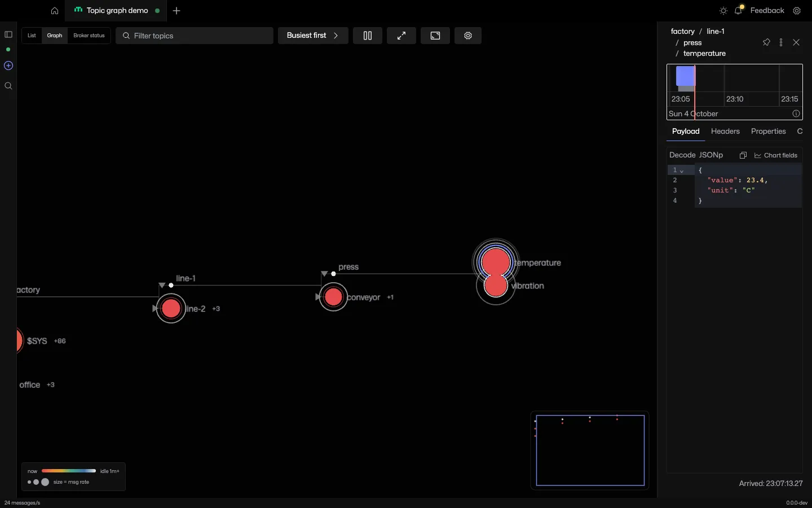
Task: Open the Properties tab
Action: click(769, 131)
